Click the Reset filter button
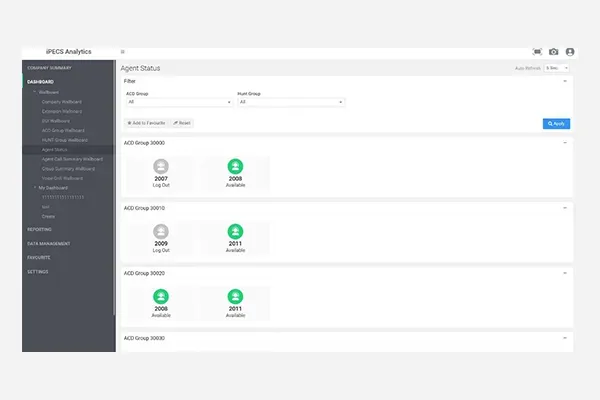600x400 pixels. click(182, 123)
